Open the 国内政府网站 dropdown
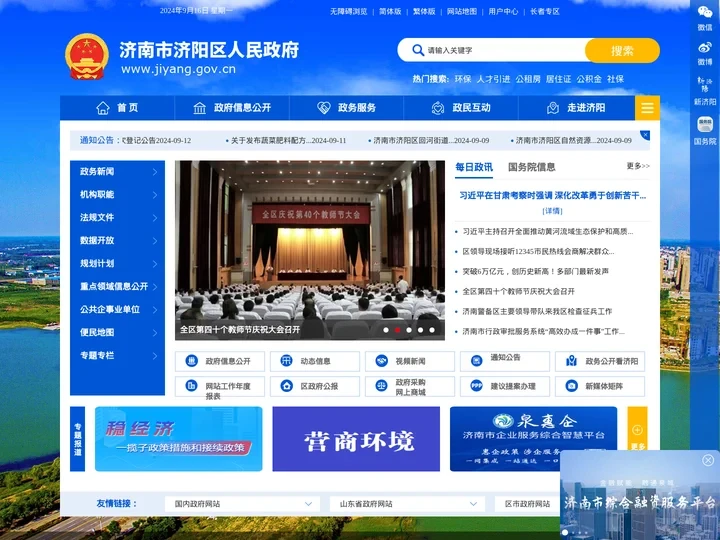Image resolution: width=720 pixels, height=540 pixels. [x=242, y=504]
